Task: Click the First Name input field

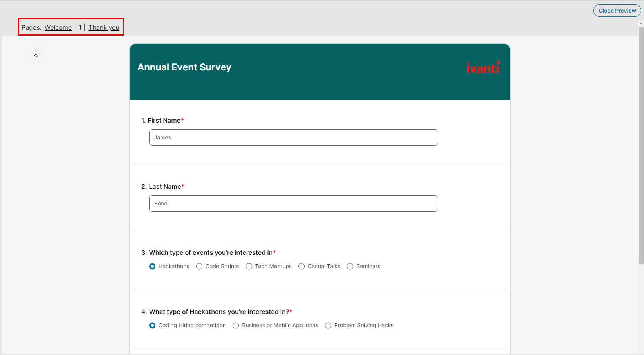Action: [293, 137]
